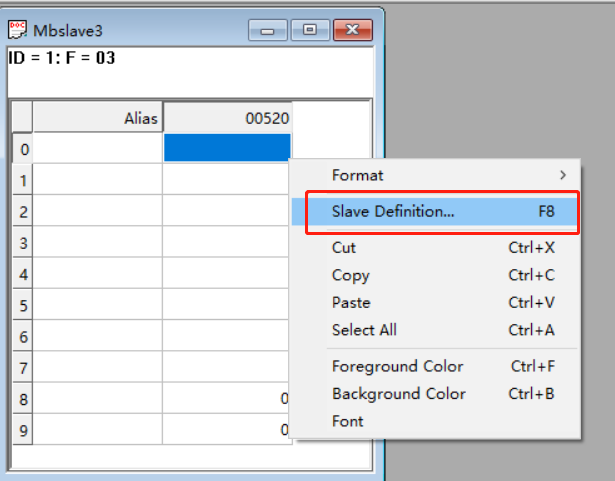Click the Alias cell in row 7

click(98, 367)
